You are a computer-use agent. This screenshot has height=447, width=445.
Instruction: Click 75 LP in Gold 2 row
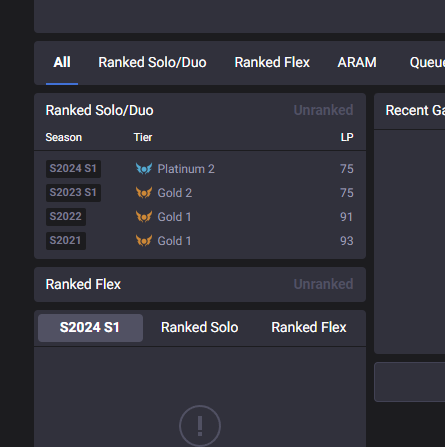[347, 193]
